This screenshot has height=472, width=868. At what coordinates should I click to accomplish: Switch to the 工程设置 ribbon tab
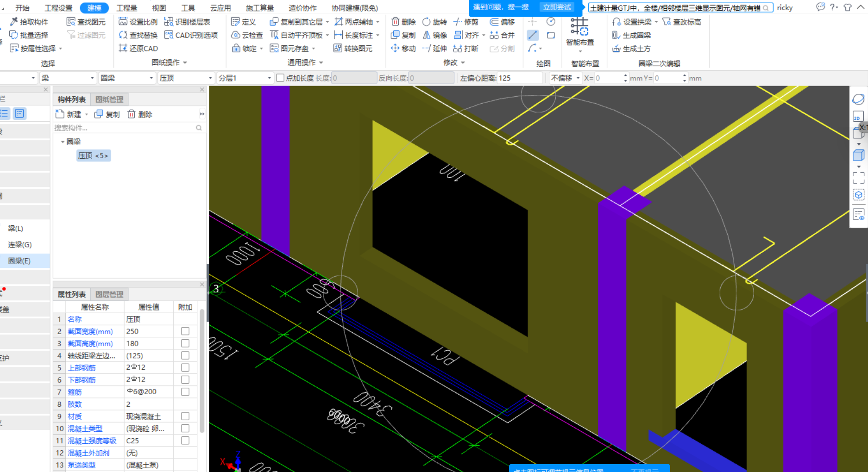point(58,8)
